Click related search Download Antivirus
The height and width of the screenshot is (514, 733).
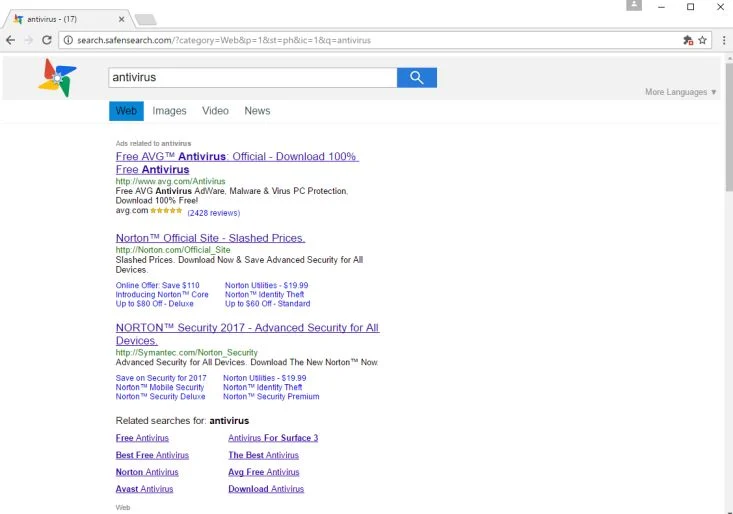266,489
